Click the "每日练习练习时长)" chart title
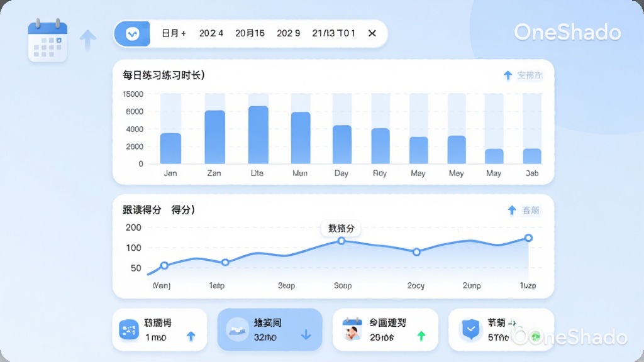Image resolution: width=644 pixels, height=362 pixels. click(164, 75)
